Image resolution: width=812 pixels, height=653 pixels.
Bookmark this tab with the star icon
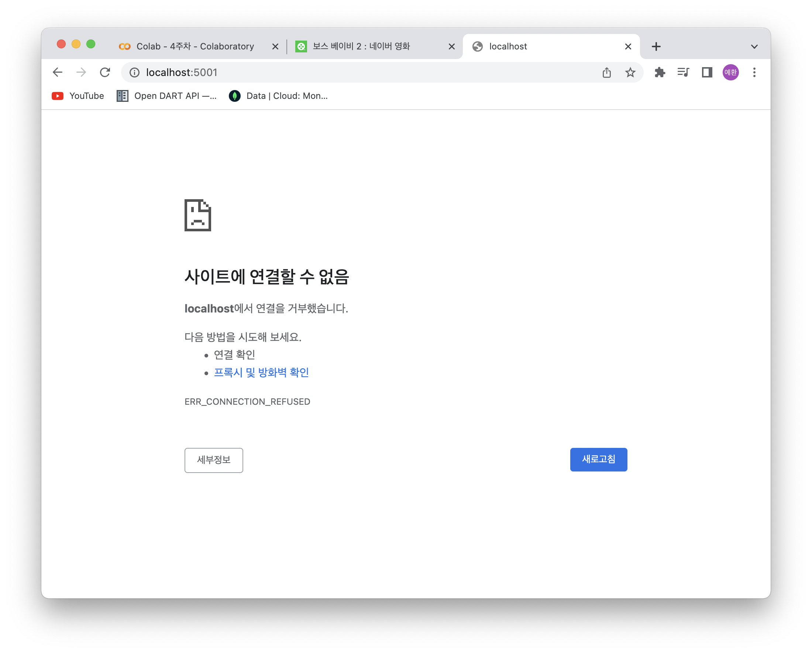pos(630,72)
